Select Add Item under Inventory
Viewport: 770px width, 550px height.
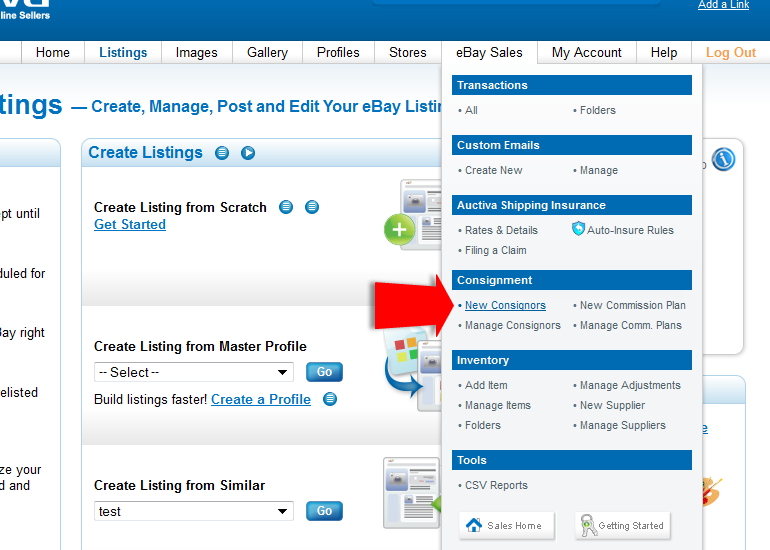pyautogui.click(x=486, y=385)
